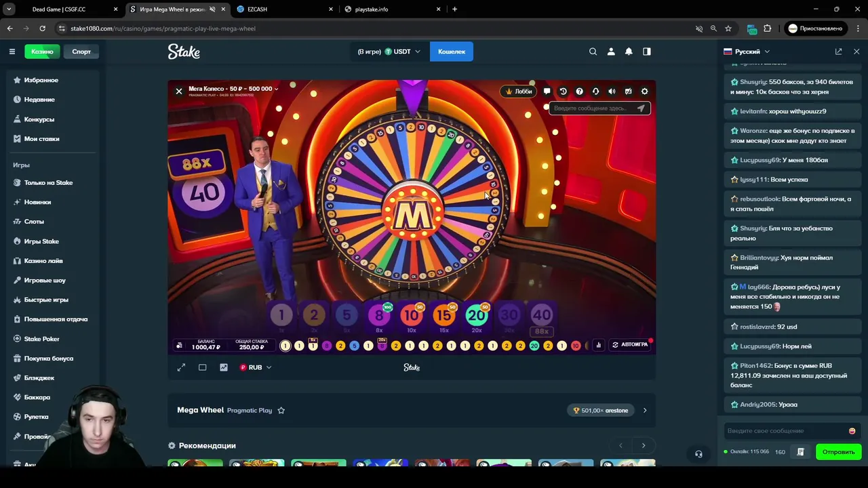Toggle the video stream icon in the game

[x=628, y=91]
